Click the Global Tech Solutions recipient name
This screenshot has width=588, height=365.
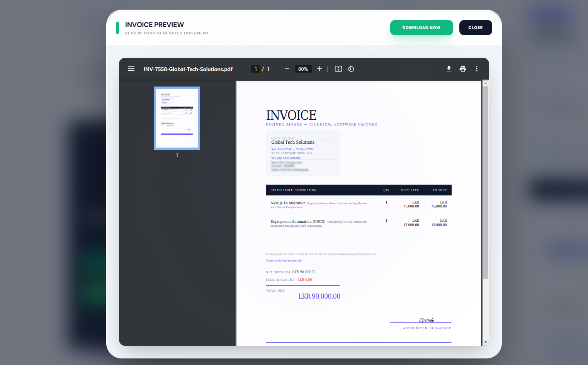293,142
